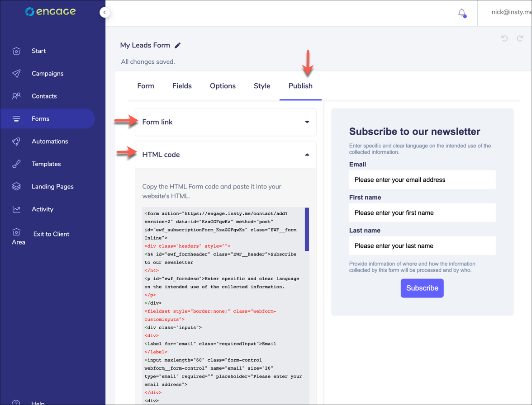532x405 pixels.
Task: Open the Options tab
Action: [223, 86]
